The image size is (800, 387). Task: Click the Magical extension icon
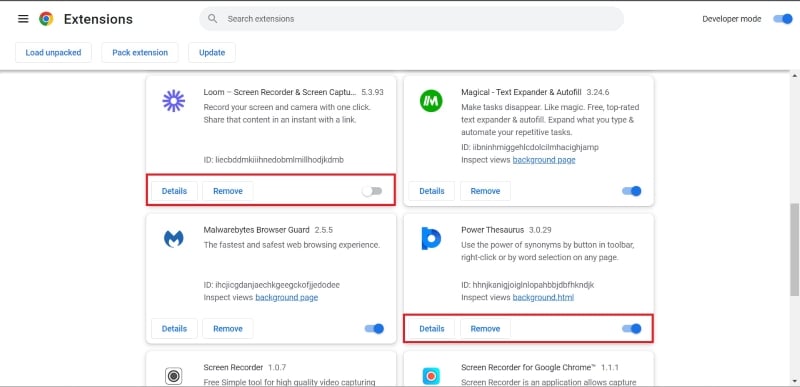[431, 101]
